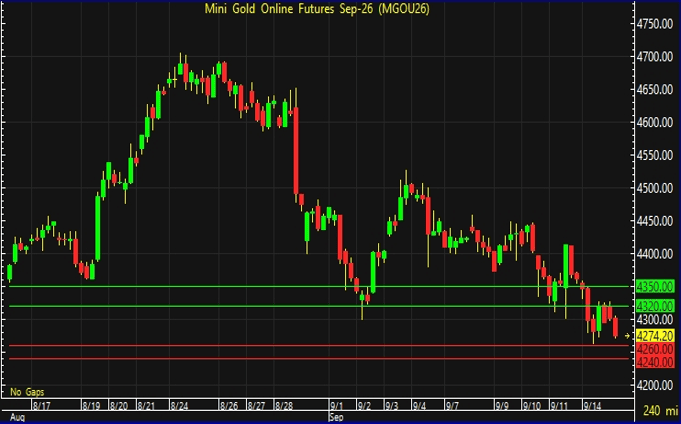Click the 9/7 date label on the time axis

click(452, 406)
